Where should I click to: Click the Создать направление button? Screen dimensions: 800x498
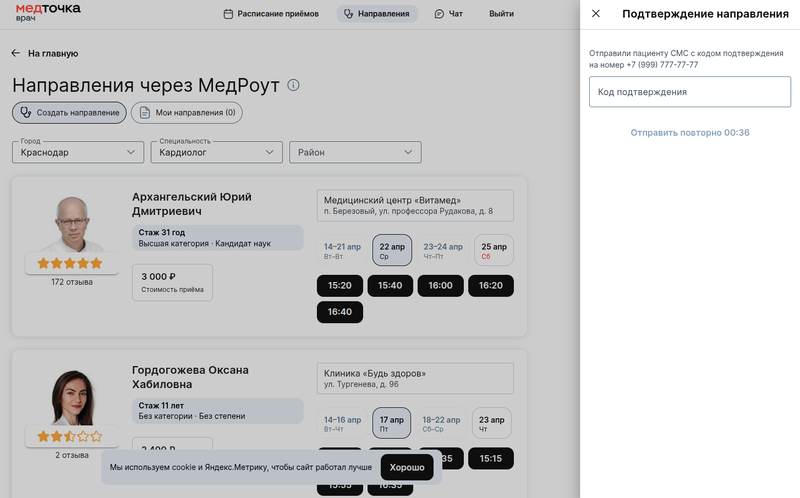(69, 113)
